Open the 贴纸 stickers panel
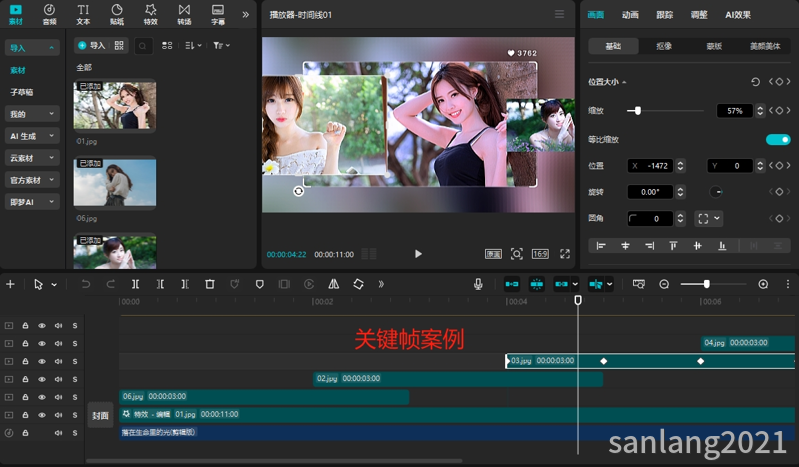 tap(117, 14)
